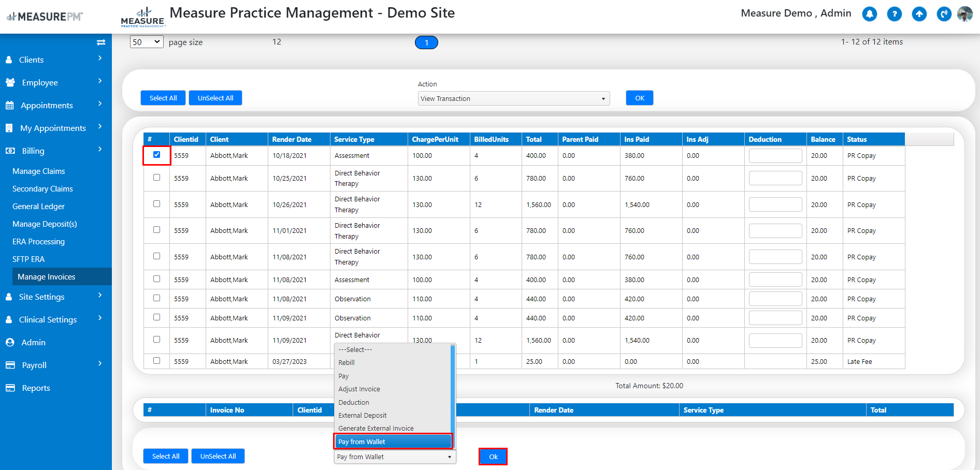This screenshot has height=470, width=980.
Task: Check the 11/08/2021 Observation row checkbox
Action: click(x=156, y=298)
